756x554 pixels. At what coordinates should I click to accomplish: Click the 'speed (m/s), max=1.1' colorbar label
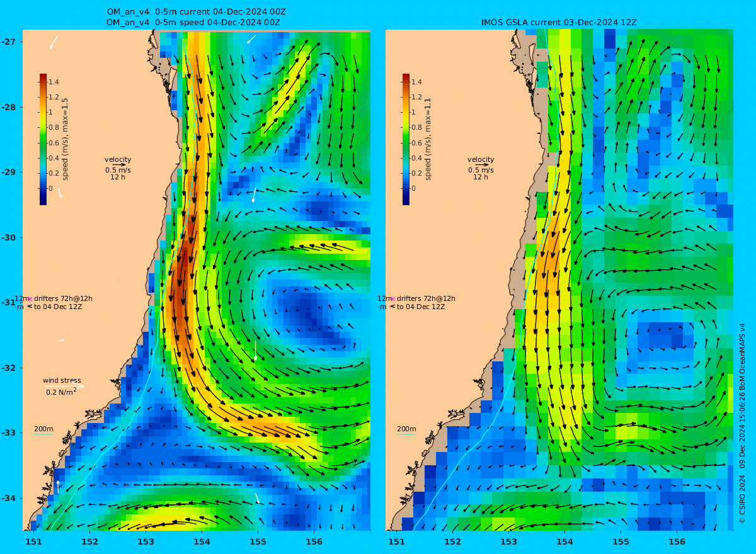[x=428, y=139]
